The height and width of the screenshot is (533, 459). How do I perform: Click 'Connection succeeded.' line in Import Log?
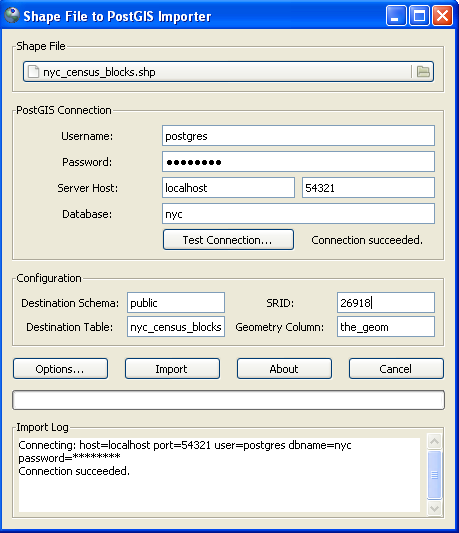click(x=74, y=471)
